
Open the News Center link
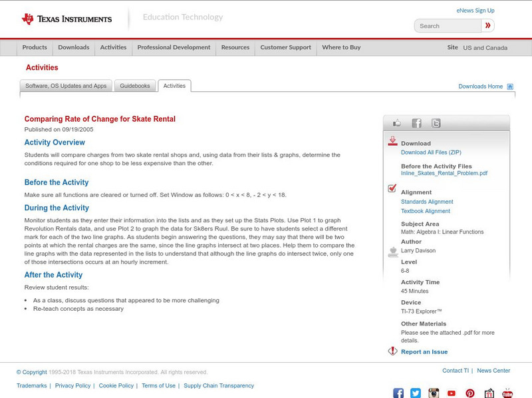(493, 371)
